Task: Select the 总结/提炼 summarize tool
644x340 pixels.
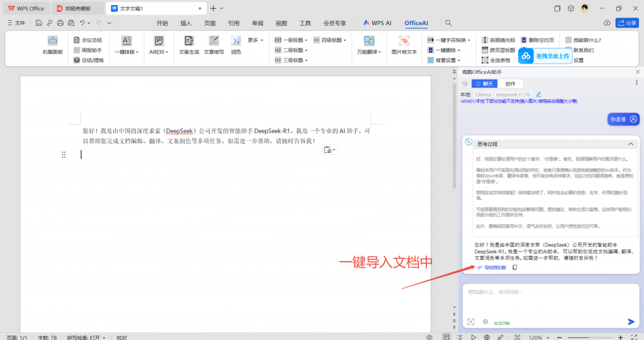Action: [x=89, y=60]
